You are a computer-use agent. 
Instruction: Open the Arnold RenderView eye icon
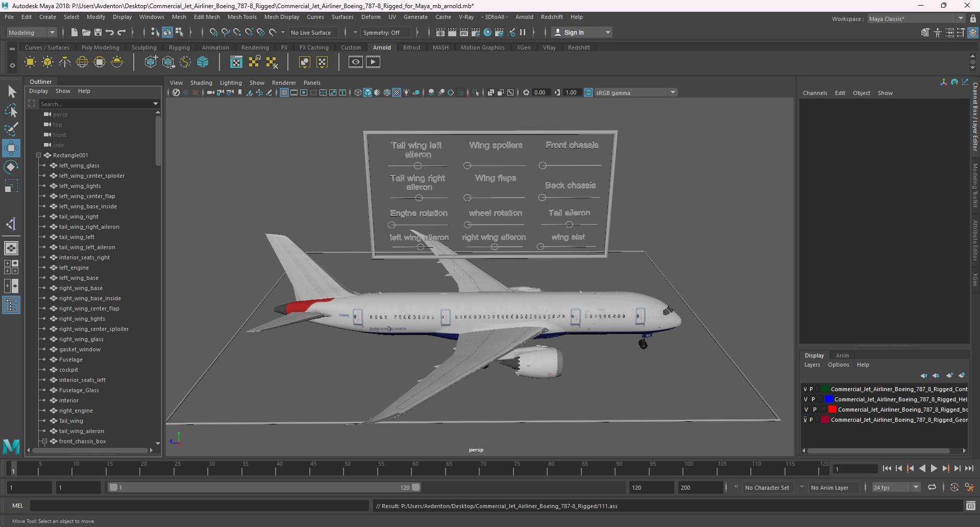356,62
